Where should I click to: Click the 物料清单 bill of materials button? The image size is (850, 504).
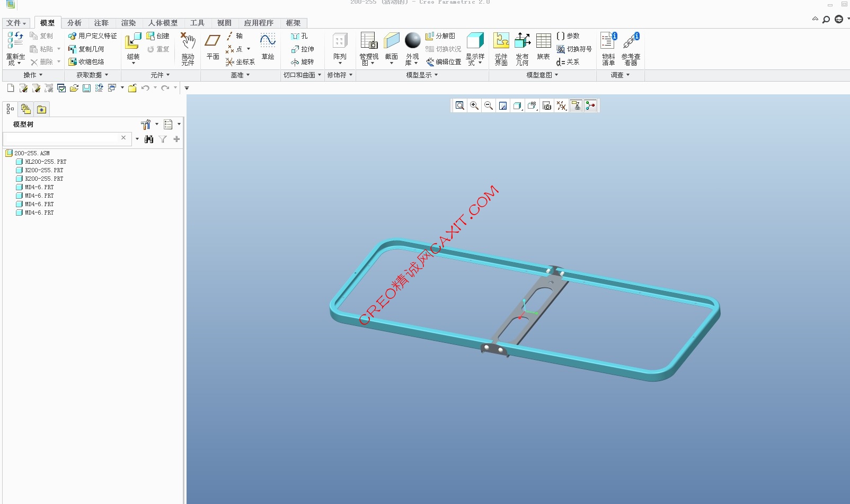point(608,48)
